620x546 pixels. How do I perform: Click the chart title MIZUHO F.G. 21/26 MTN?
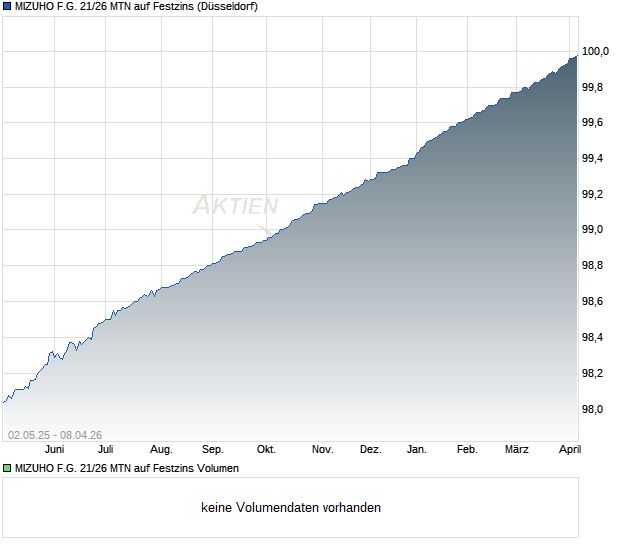(136, 7)
